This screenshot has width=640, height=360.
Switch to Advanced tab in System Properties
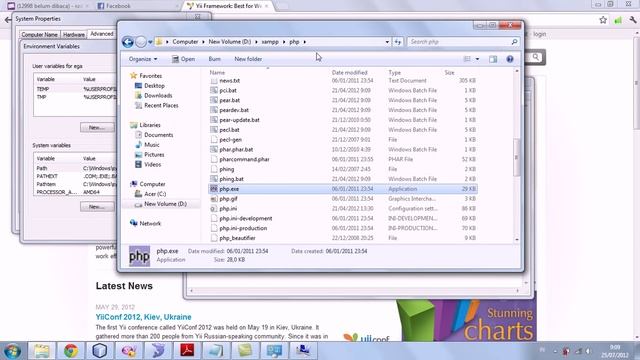pyautogui.click(x=102, y=34)
